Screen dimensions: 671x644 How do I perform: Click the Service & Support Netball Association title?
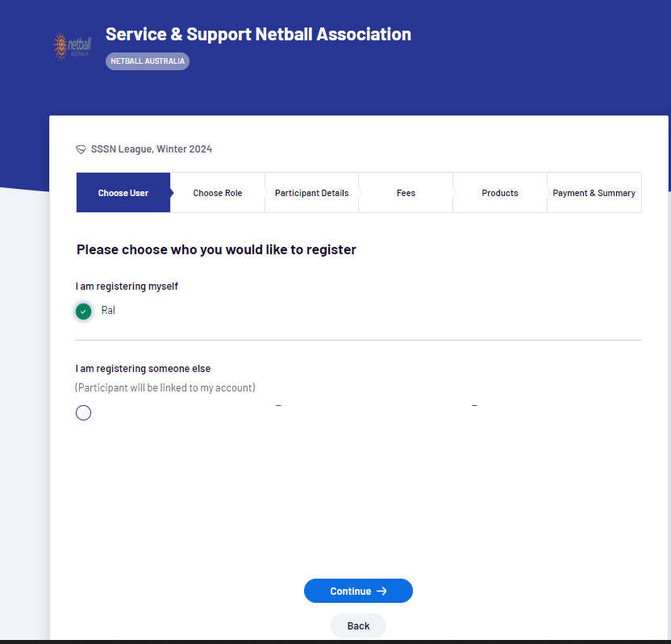258,34
